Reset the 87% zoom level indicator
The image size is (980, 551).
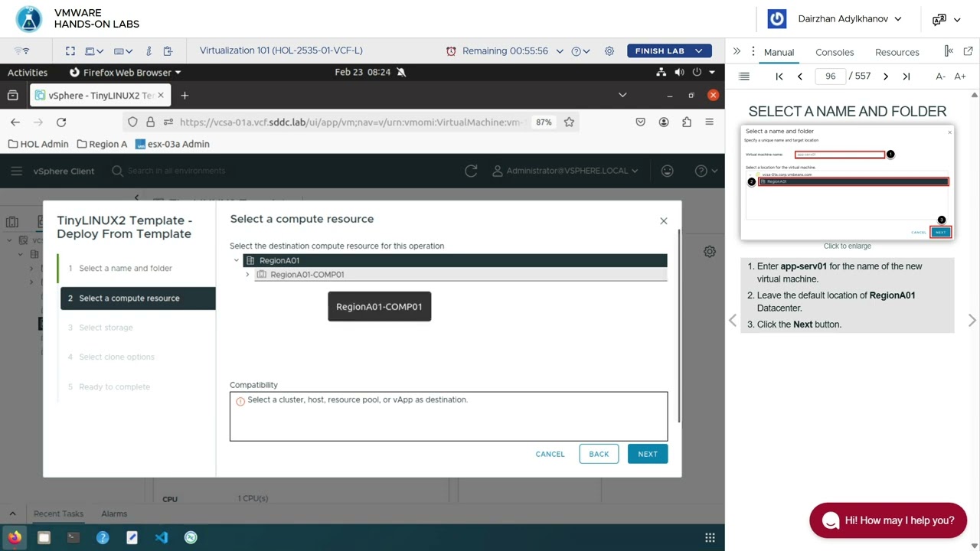pos(544,122)
